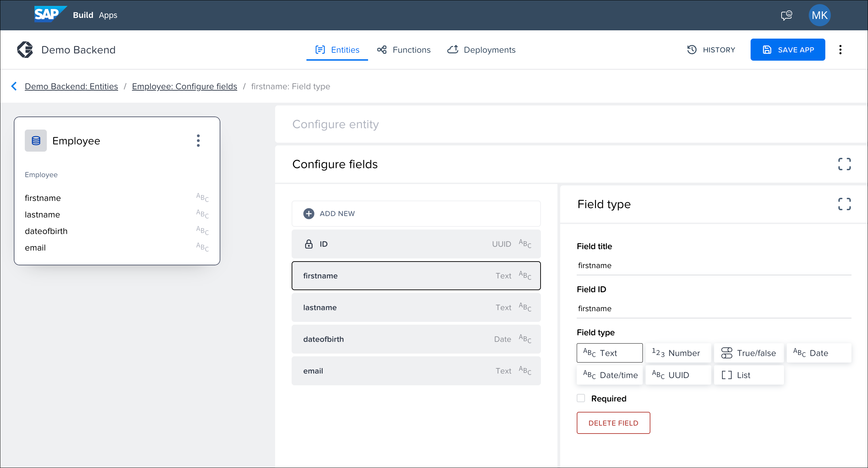This screenshot has height=468, width=868.
Task: Click the HISTORY icon button
Action: tap(692, 50)
